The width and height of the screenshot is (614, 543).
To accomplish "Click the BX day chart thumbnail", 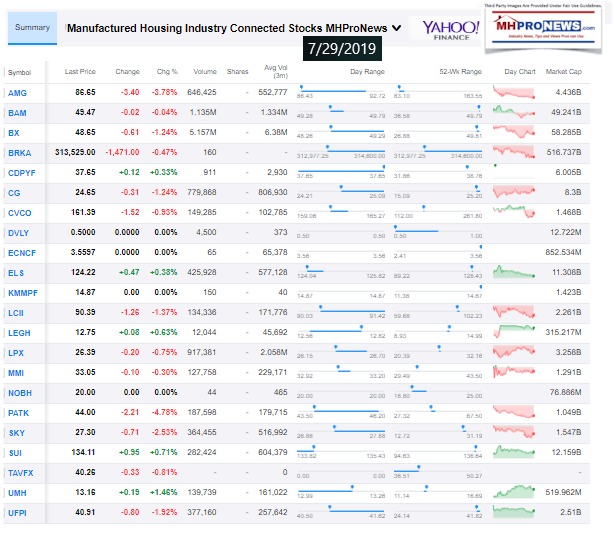I will 514,132.
